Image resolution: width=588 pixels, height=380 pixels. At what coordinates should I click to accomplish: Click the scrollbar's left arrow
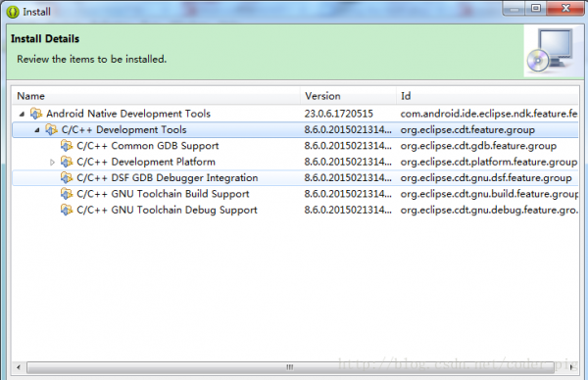coord(19,367)
